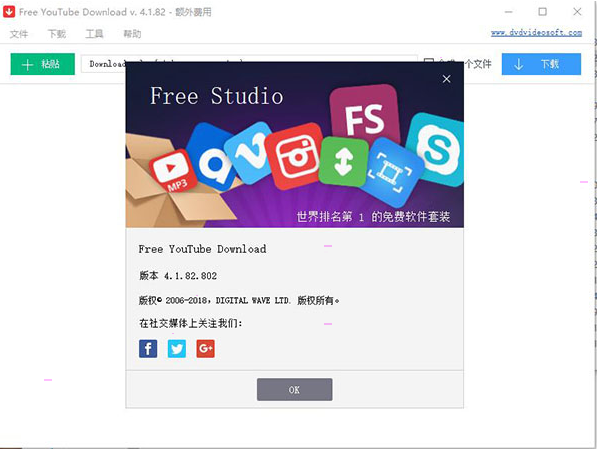This screenshot has height=449, width=597.
Task: Click the Download path input field
Action: [104, 64]
